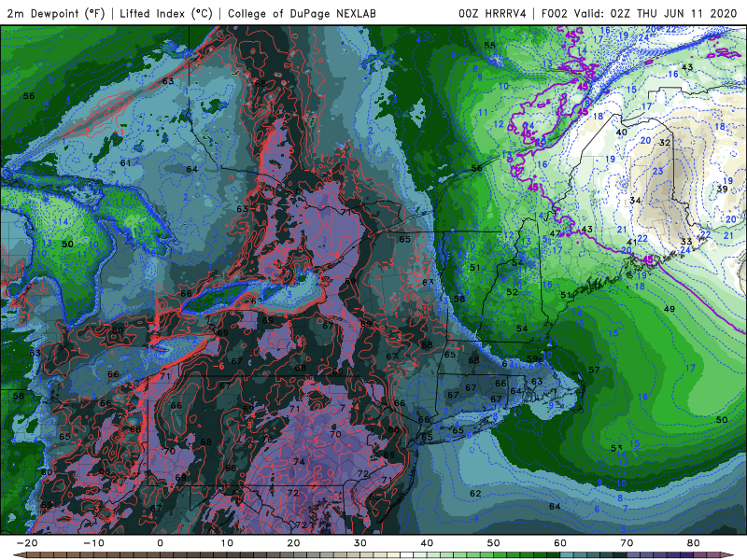Click the black '57' dewpoint value
747x560 pixels.
pyautogui.click(x=594, y=370)
